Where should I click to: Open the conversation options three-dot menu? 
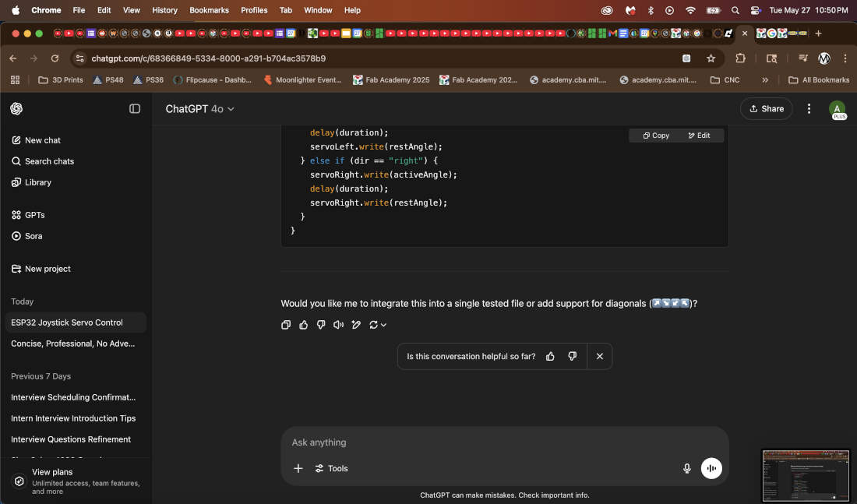pyautogui.click(x=809, y=109)
